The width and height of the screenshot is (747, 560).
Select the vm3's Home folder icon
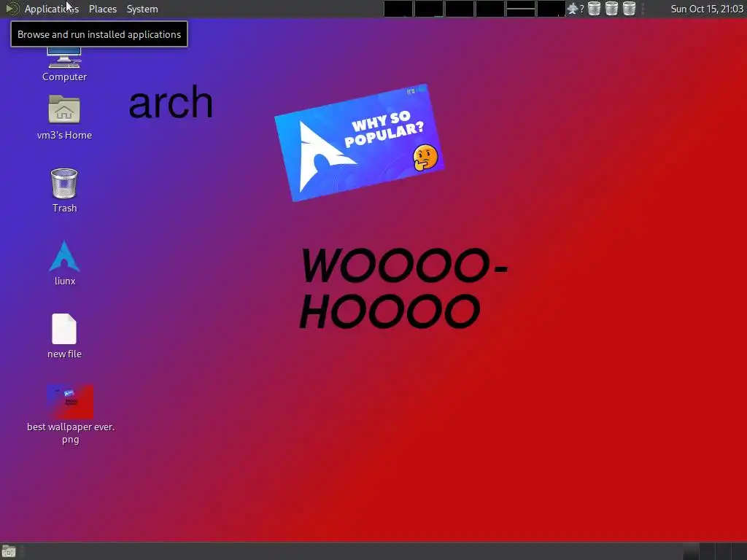(64, 109)
